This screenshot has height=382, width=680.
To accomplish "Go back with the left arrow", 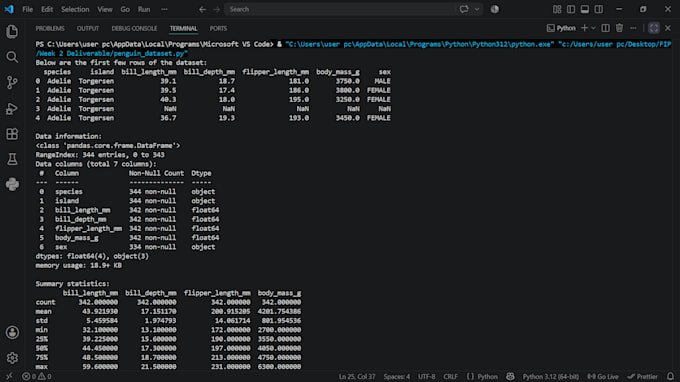I will pos(203,9).
